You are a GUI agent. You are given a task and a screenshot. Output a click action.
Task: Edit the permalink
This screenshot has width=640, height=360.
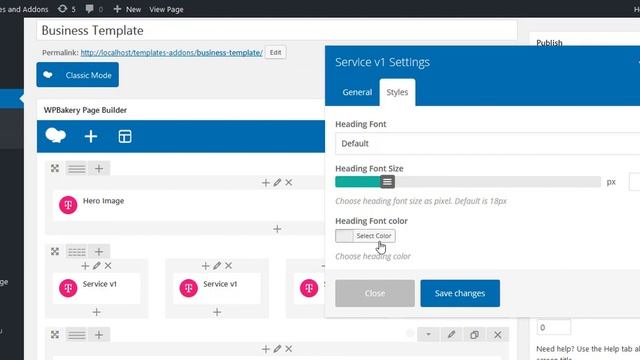pos(276,52)
